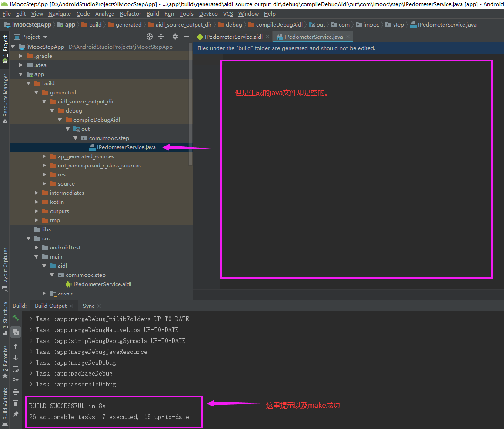This screenshot has height=429, width=504.
Task: Collapse the compileDebugAidl folder
Action: [60, 120]
